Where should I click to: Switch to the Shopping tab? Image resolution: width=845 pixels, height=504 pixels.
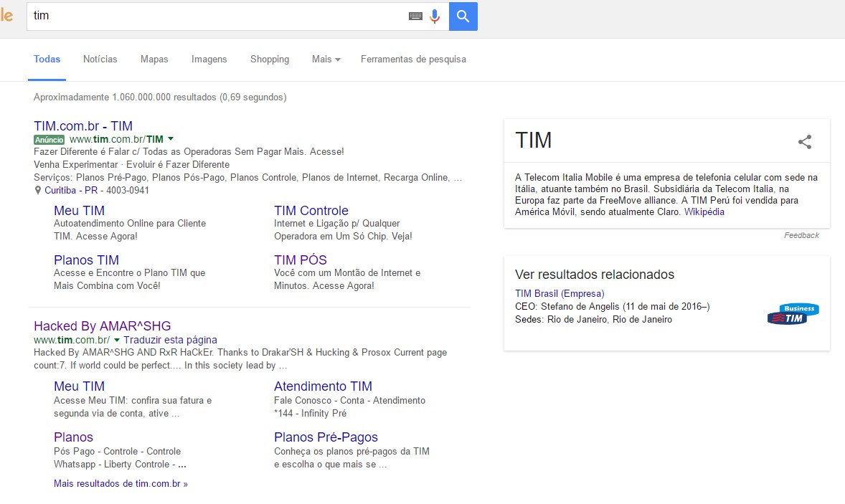(x=270, y=60)
